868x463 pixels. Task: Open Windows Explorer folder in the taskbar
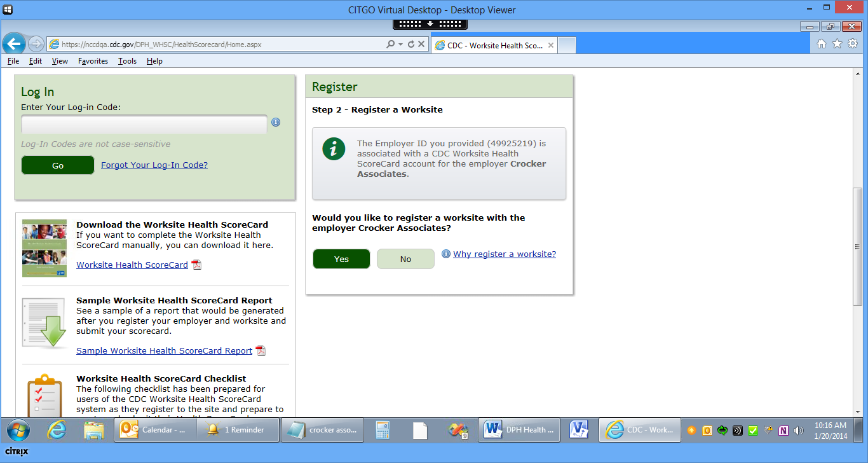pos(94,430)
